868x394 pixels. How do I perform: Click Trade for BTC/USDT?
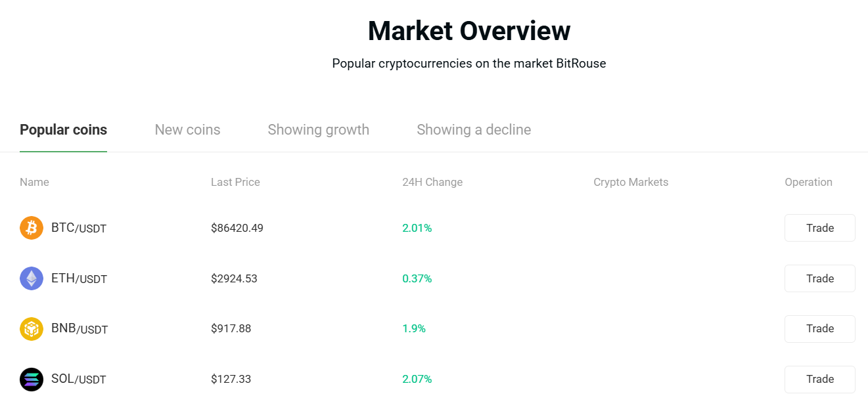point(819,228)
